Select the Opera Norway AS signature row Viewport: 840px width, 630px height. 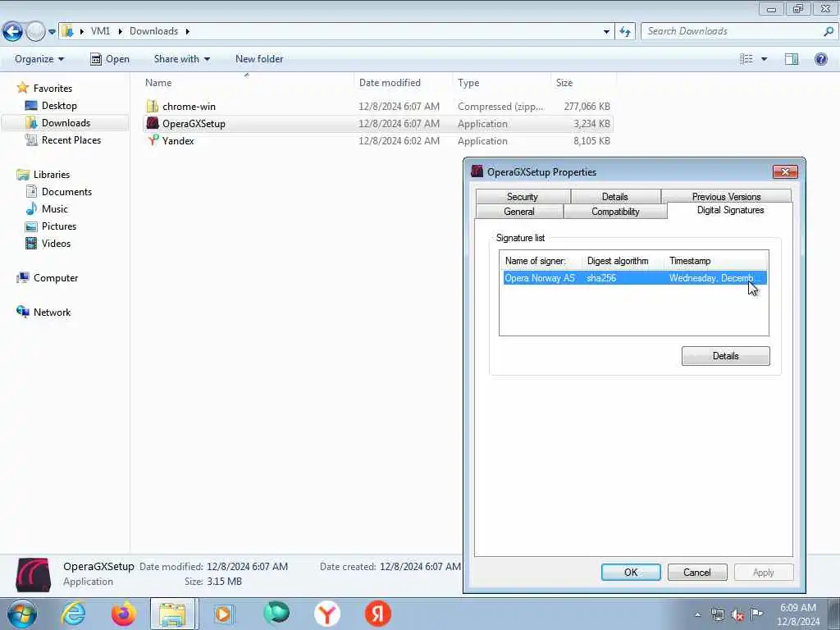click(635, 278)
